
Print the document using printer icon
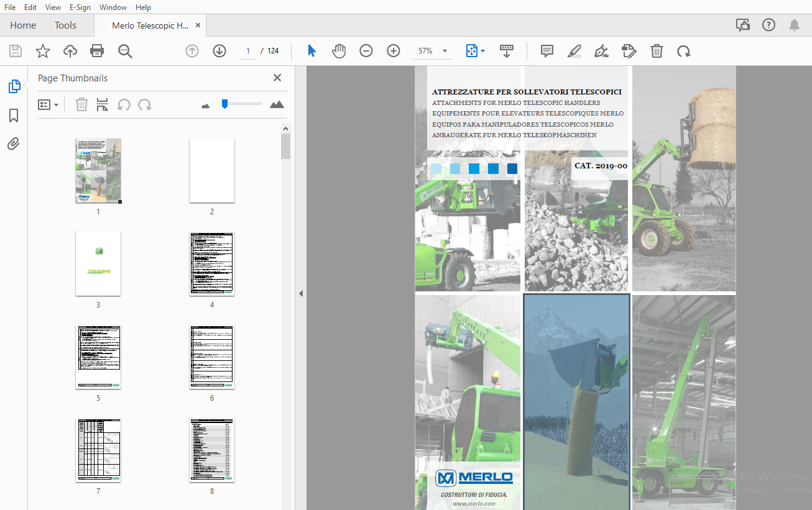coord(97,51)
